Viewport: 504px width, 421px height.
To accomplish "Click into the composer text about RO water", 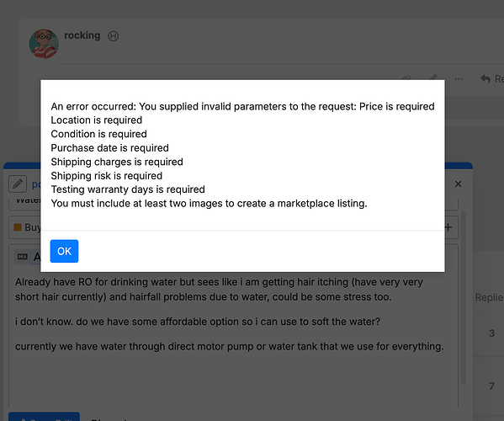I will coord(230,314).
